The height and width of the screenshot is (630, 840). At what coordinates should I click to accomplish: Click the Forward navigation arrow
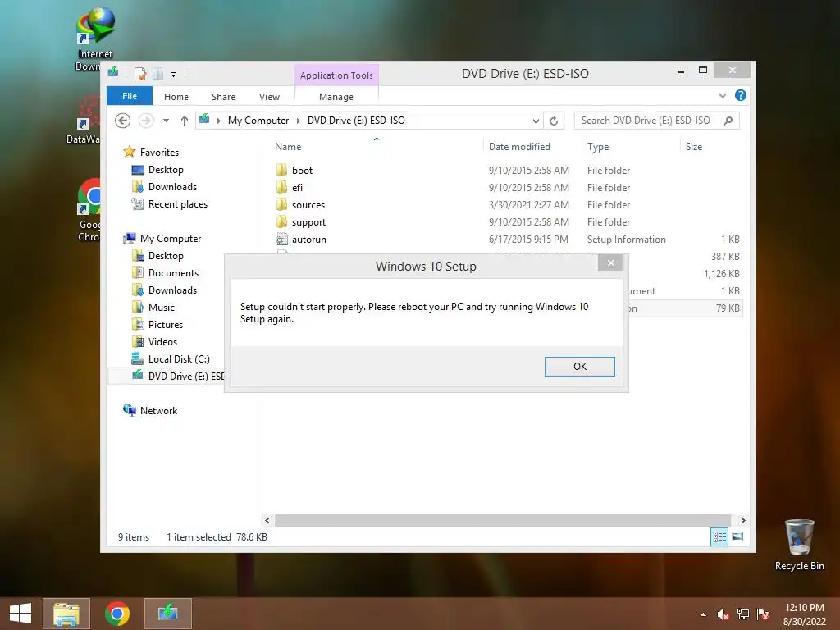tap(146, 121)
